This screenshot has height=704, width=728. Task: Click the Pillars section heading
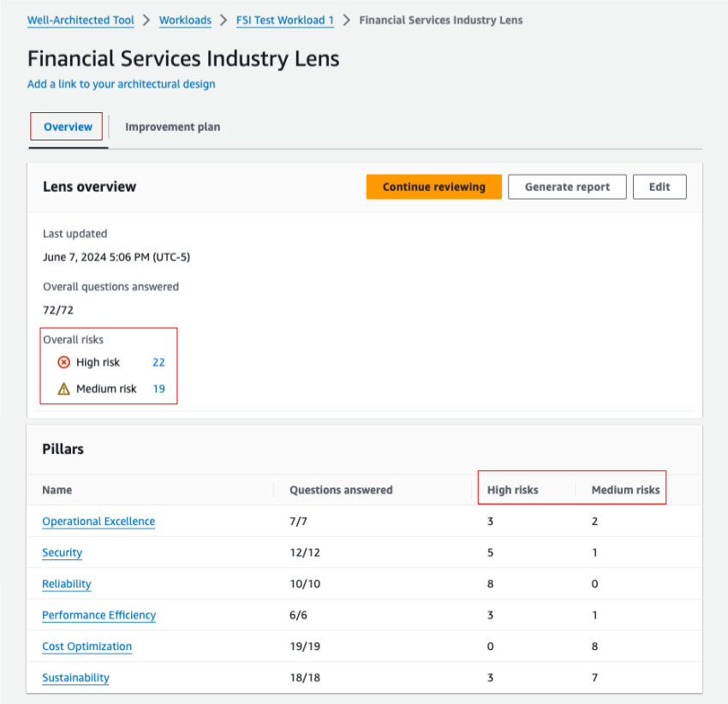tap(63, 449)
